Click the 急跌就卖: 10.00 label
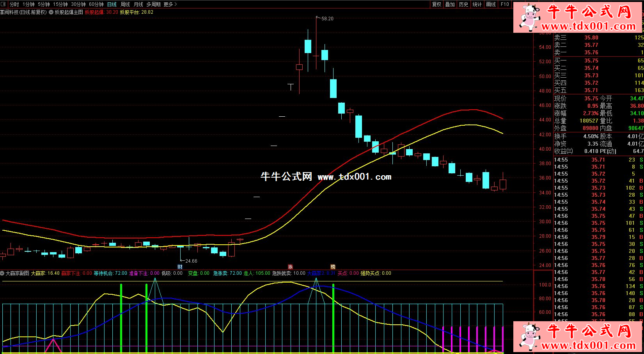The height and width of the screenshot is (354, 644). 289,273
